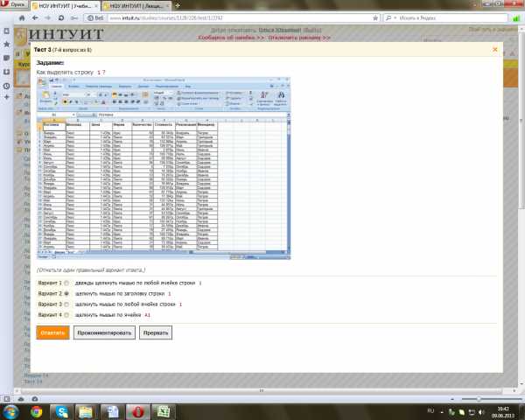525x420 pixels.
Task: Open Skype from the taskbar
Action: click(61, 412)
